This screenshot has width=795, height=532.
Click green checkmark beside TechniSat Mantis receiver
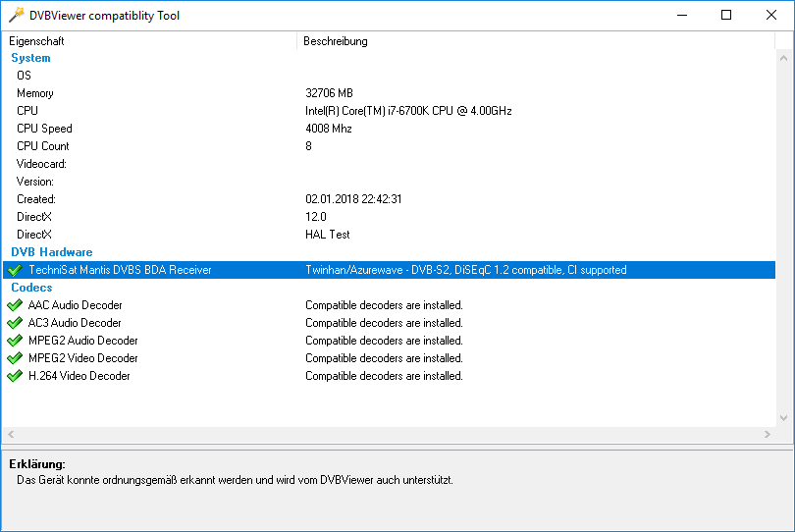pos(15,270)
